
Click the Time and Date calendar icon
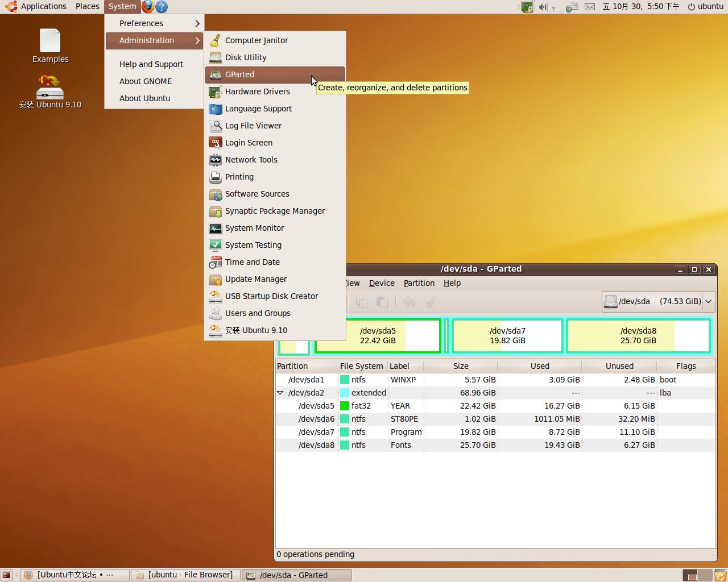pyautogui.click(x=215, y=262)
